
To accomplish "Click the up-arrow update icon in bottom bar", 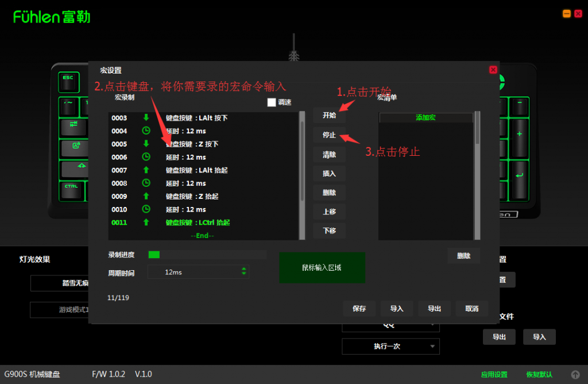I will (575, 375).
